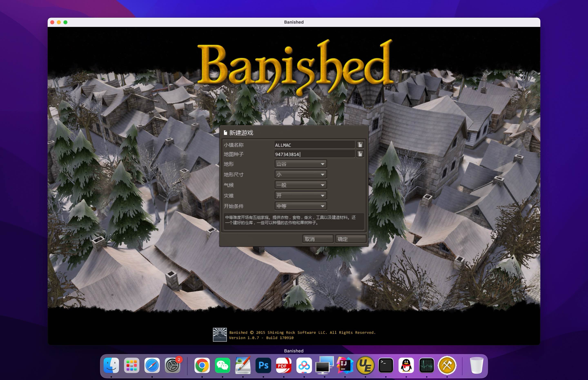Open the 灾难 dropdown showing 开

tap(301, 196)
